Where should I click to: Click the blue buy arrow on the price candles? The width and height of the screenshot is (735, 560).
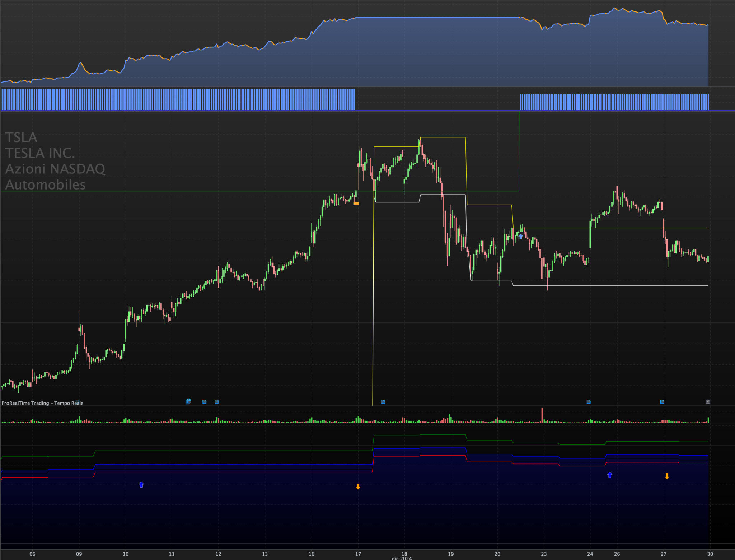point(520,237)
